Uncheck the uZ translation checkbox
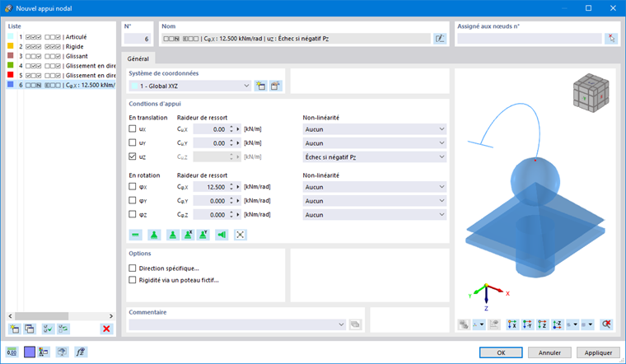This screenshot has height=364, width=626. (x=133, y=156)
